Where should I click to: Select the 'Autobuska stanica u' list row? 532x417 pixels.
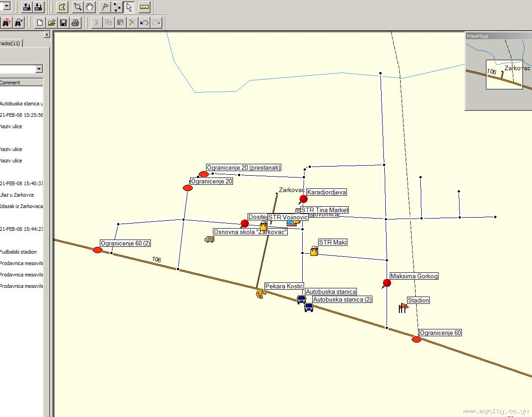point(21,104)
